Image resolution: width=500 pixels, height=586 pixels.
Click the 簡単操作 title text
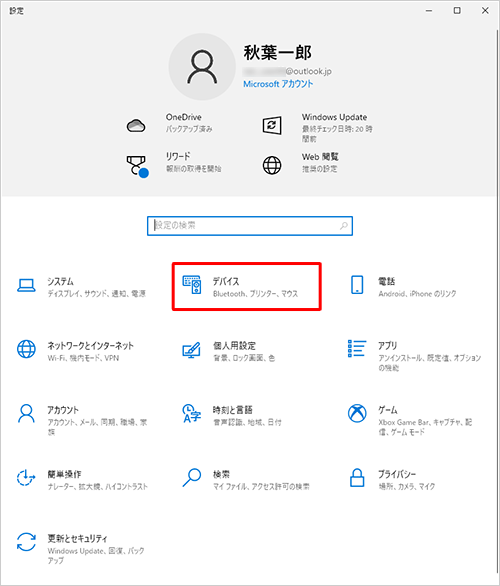tap(64, 474)
